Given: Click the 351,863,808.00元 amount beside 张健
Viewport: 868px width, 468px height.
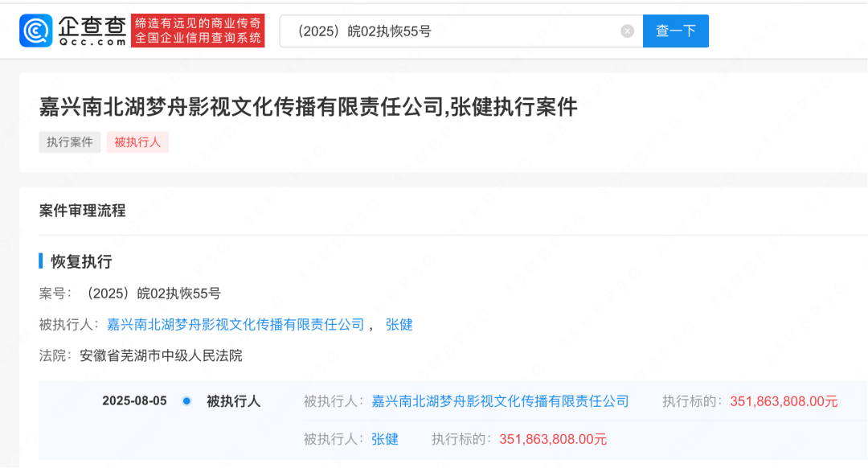Looking at the screenshot, I should [x=553, y=439].
